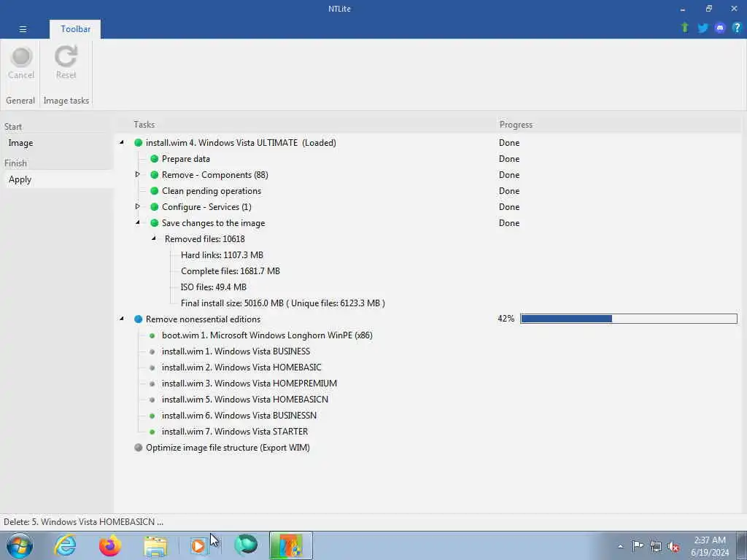Click the green status dot of Clean pending operations
Image resolution: width=747 pixels, height=560 pixels.
[x=155, y=191]
